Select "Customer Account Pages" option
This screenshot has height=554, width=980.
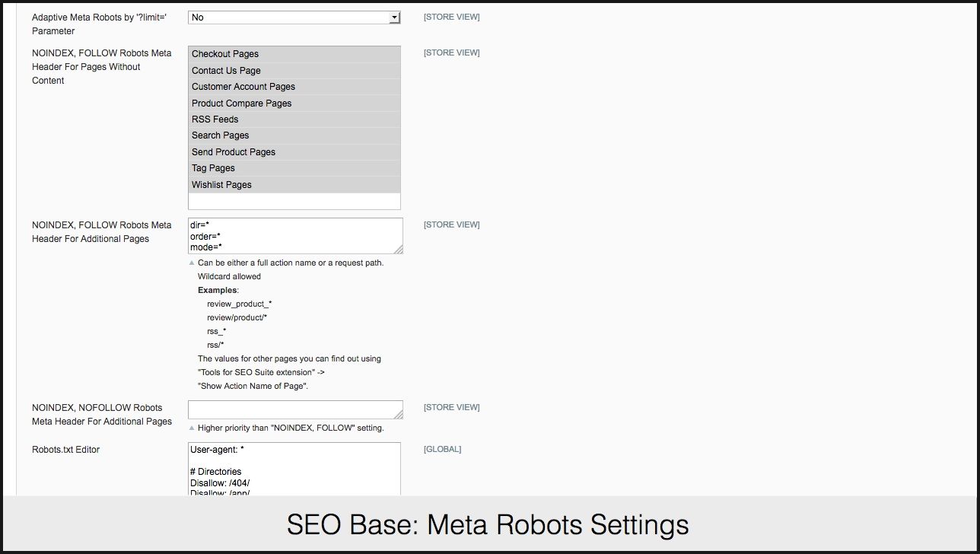pos(294,87)
